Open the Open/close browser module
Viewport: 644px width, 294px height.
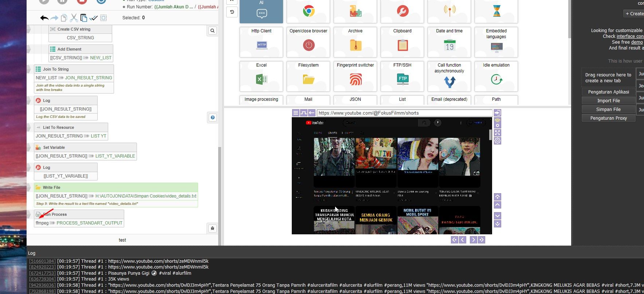[308, 42]
